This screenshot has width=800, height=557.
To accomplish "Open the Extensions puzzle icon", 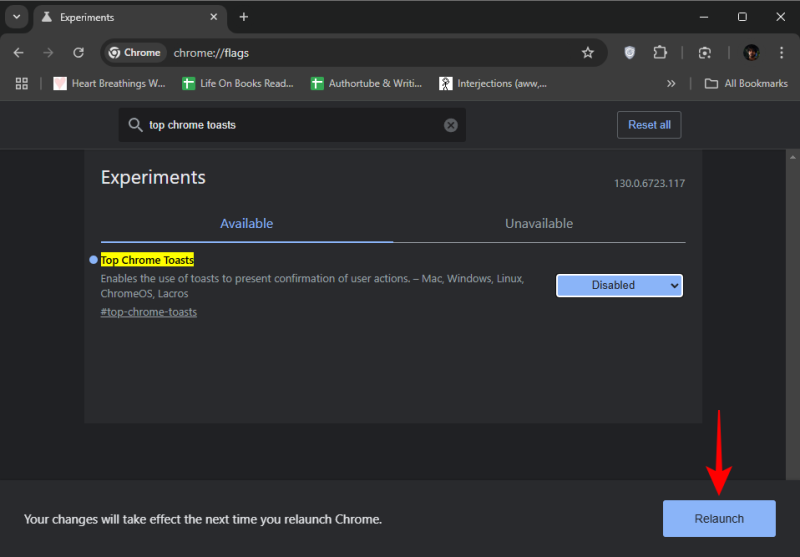I will point(660,53).
